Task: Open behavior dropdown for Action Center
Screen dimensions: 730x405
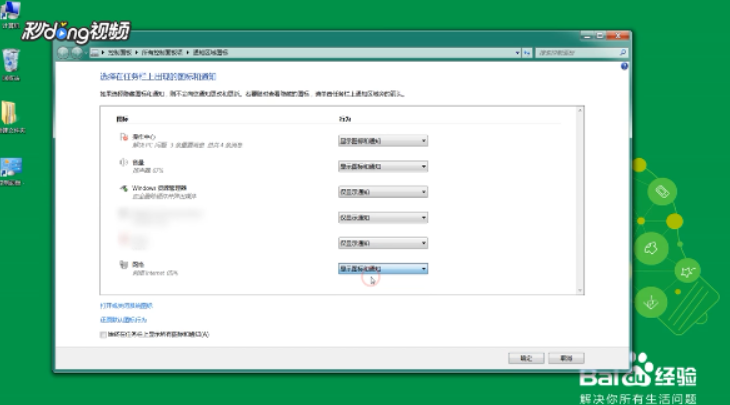Action: (383, 141)
